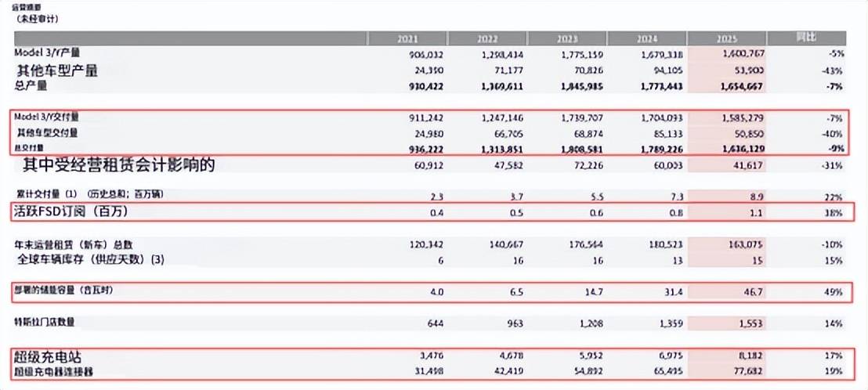
Task: Click the 2023 column header
Action: (x=566, y=38)
